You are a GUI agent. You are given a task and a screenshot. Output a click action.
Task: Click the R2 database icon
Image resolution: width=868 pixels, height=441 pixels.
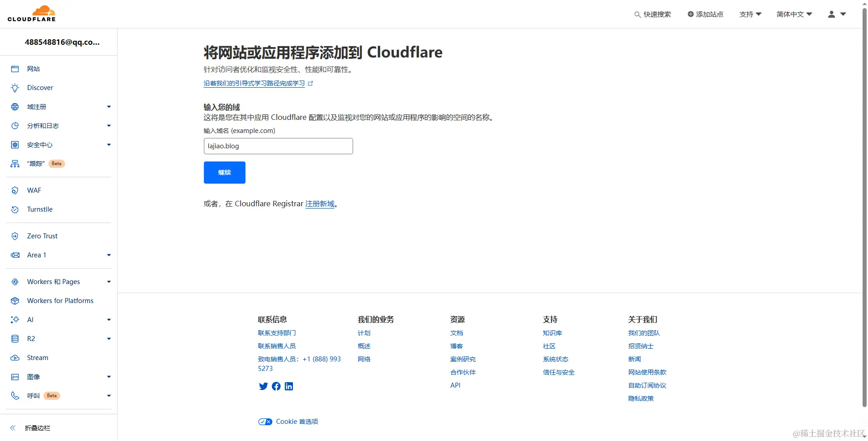pyautogui.click(x=15, y=339)
